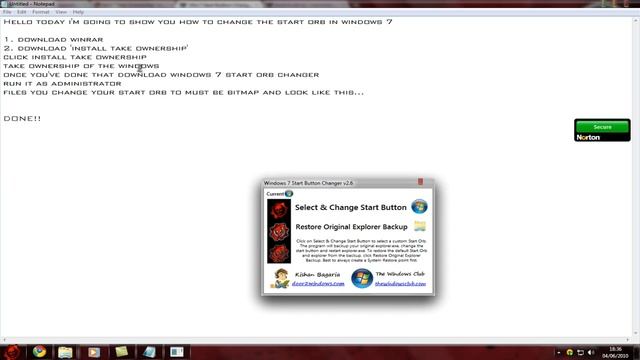Click the description paragraph in the dialog
The image size is (640, 360).
click(x=362, y=251)
